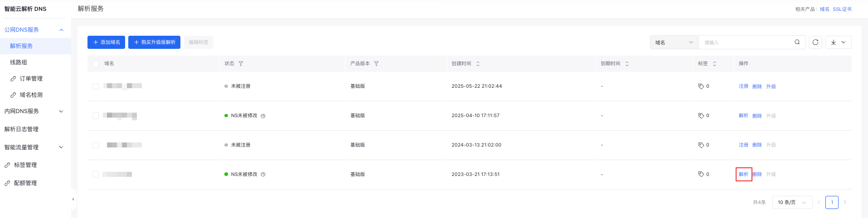The image size is (868, 218).
Task: Collapse the sidebar with the arrow handle
Action: point(73,199)
